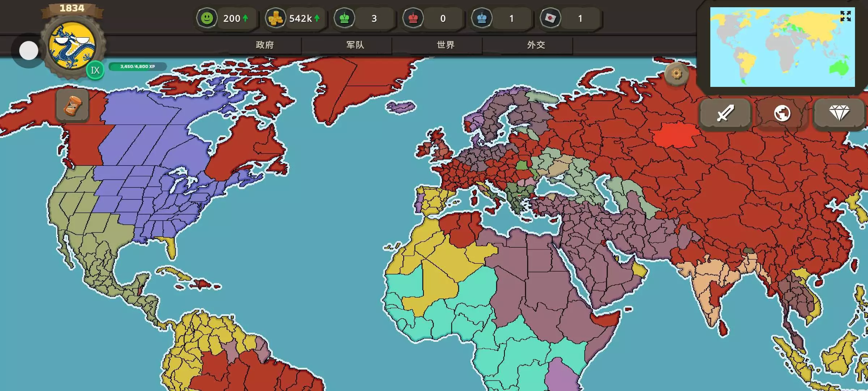Select the bright red highlighted Siberian province
The image size is (868, 391).
(675, 135)
